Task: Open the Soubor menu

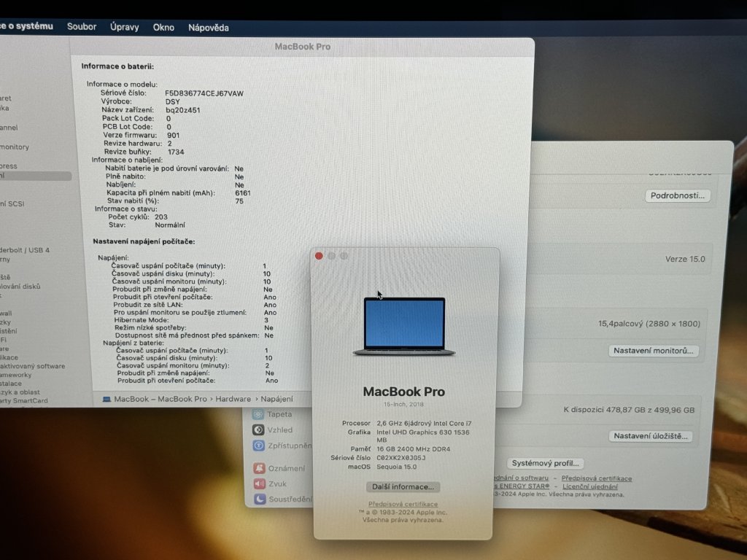Action: [82, 27]
